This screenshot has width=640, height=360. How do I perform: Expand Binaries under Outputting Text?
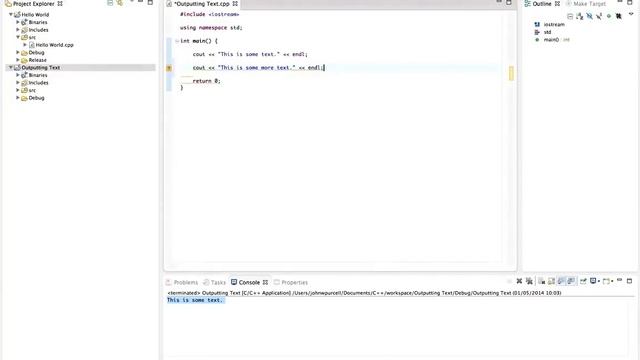pos(18,75)
